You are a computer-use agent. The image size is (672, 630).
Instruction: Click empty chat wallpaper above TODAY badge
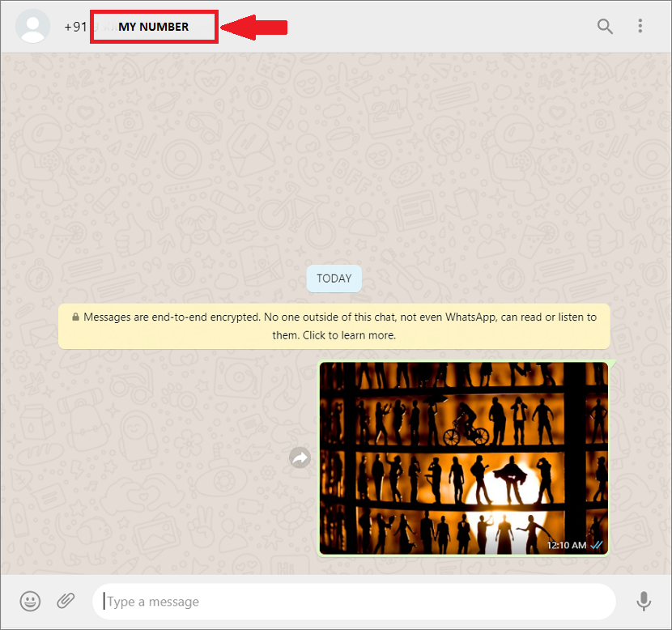pos(334,162)
